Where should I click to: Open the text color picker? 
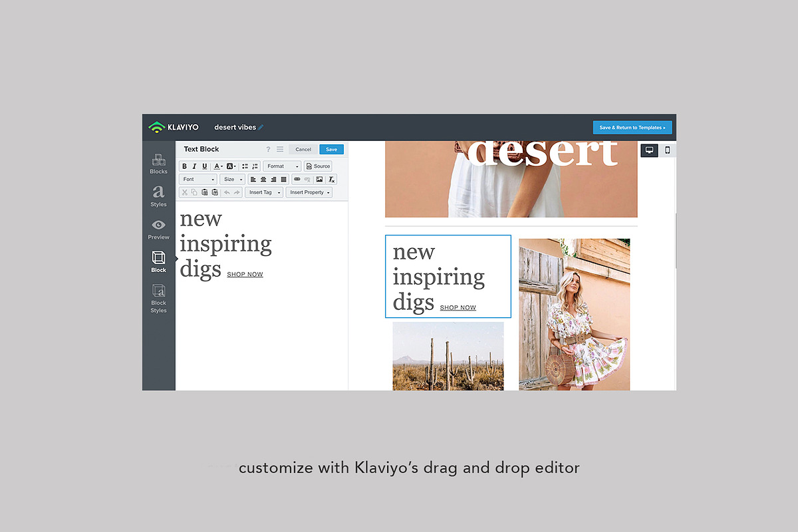(217, 166)
